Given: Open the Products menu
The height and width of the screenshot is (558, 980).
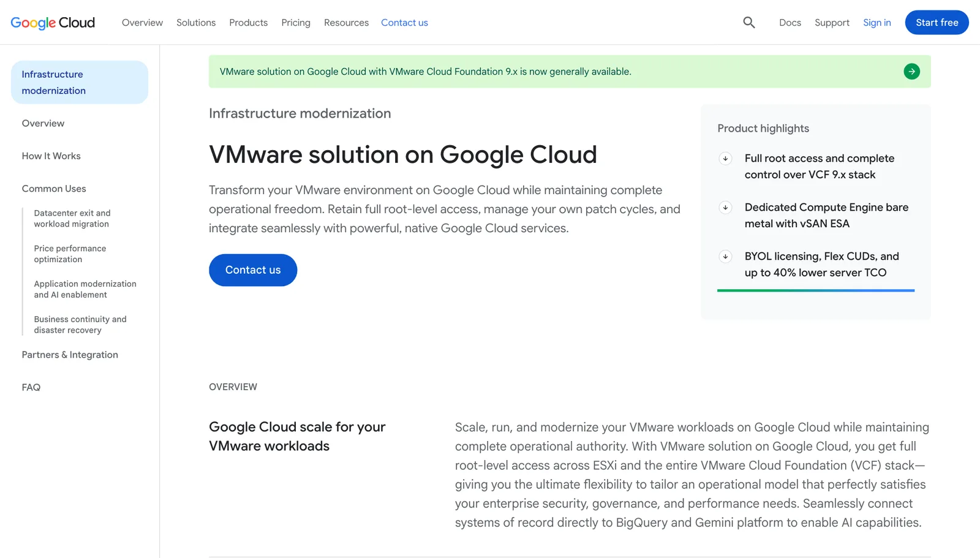Looking at the screenshot, I should click(x=248, y=23).
